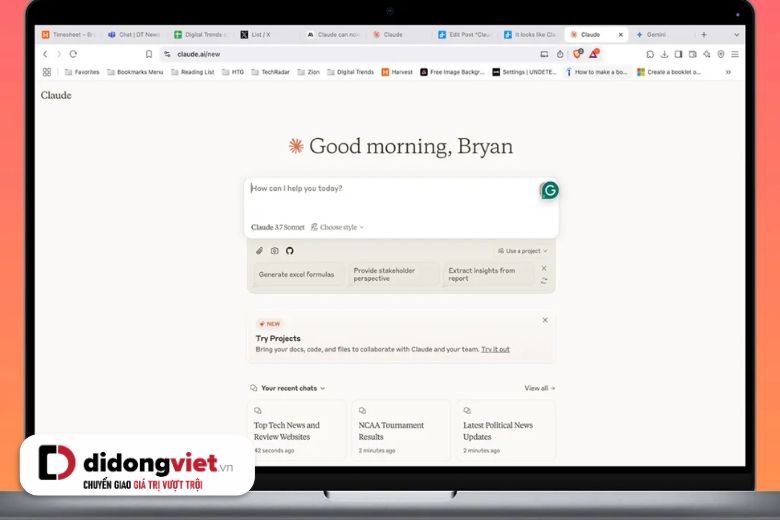Open the GitHub integration icon
The height and width of the screenshot is (520, 780).
290,251
